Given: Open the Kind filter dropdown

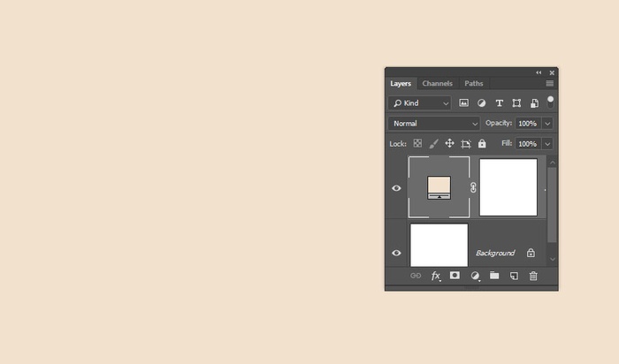Looking at the screenshot, I should (420, 103).
